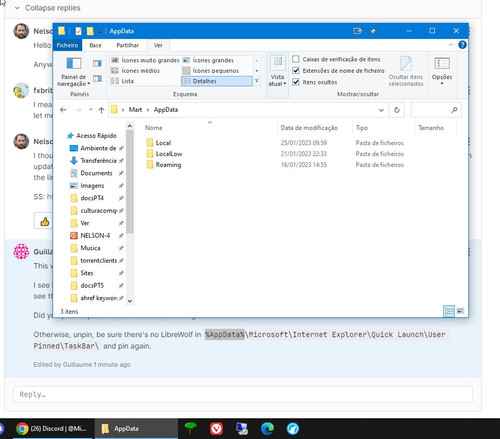The image size is (500, 439).
Task: Uncheck Itens ocultos checkbox
Action: pyautogui.click(x=296, y=82)
